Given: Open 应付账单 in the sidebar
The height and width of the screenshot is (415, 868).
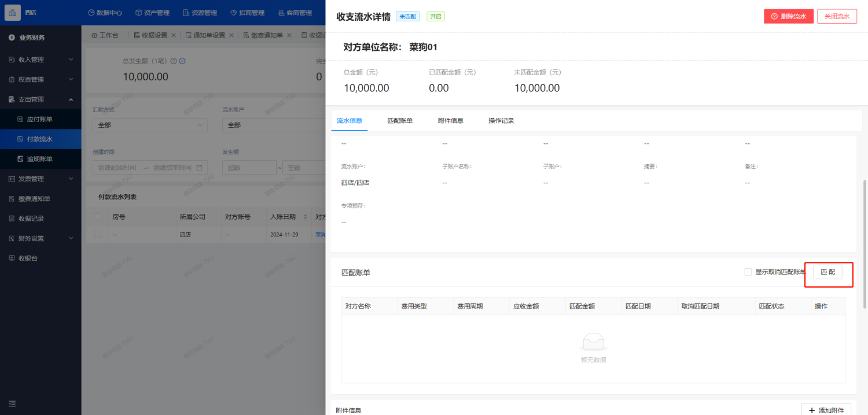Looking at the screenshot, I should (41, 119).
